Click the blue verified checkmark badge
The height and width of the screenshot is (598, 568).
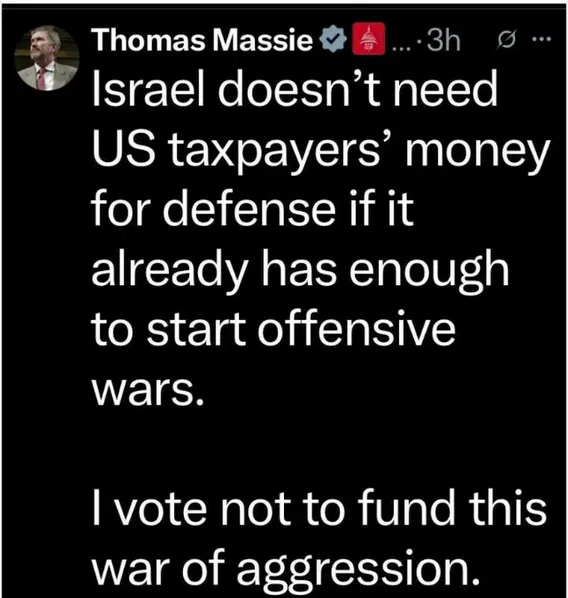coord(333,39)
